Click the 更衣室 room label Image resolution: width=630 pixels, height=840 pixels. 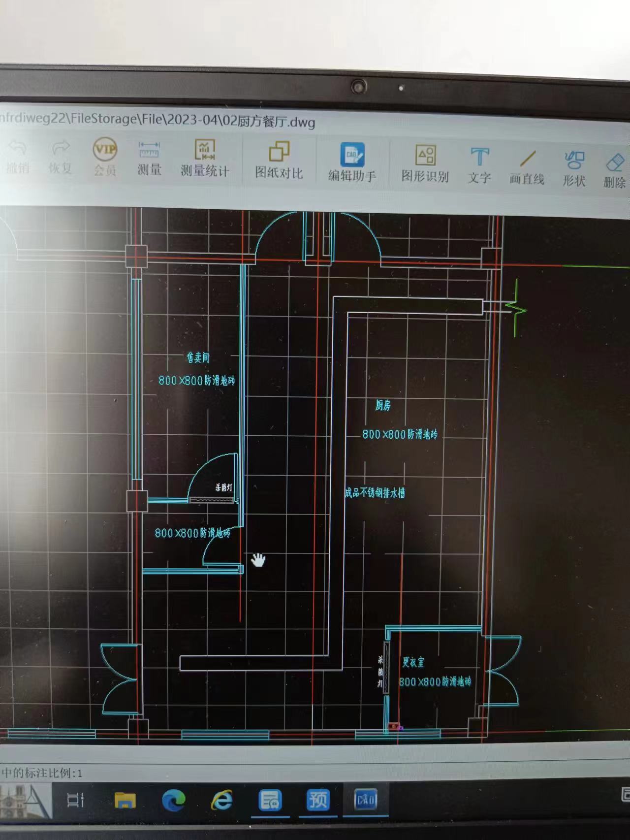[x=413, y=662]
